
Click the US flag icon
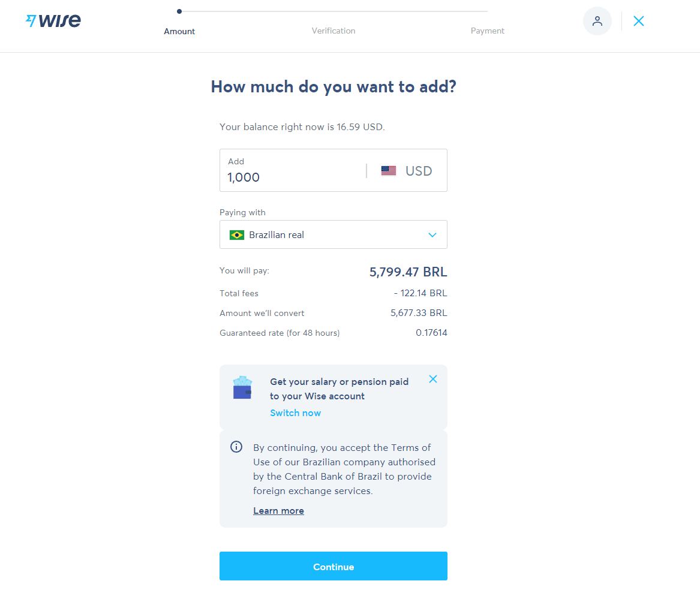point(389,171)
